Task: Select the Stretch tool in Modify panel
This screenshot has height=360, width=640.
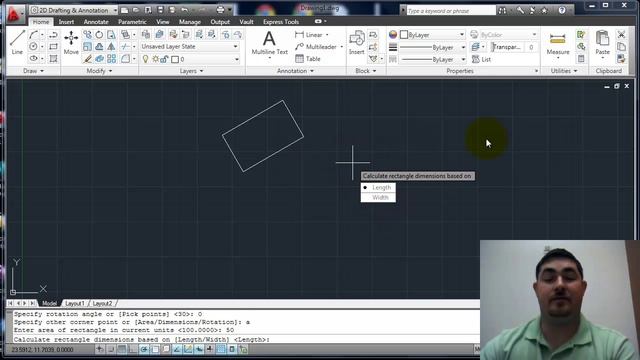Action: tap(111, 35)
